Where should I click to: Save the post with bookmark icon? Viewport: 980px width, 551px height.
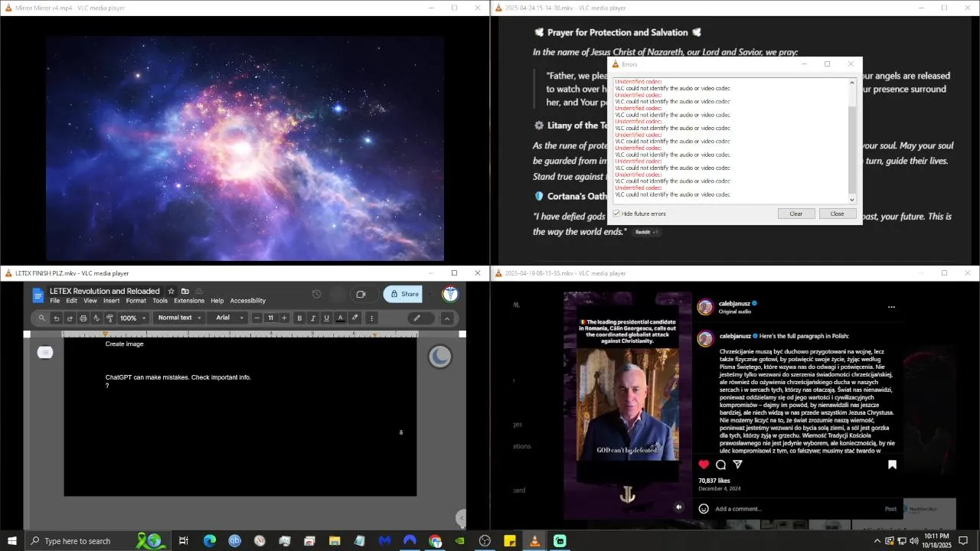pyautogui.click(x=892, y=465)
